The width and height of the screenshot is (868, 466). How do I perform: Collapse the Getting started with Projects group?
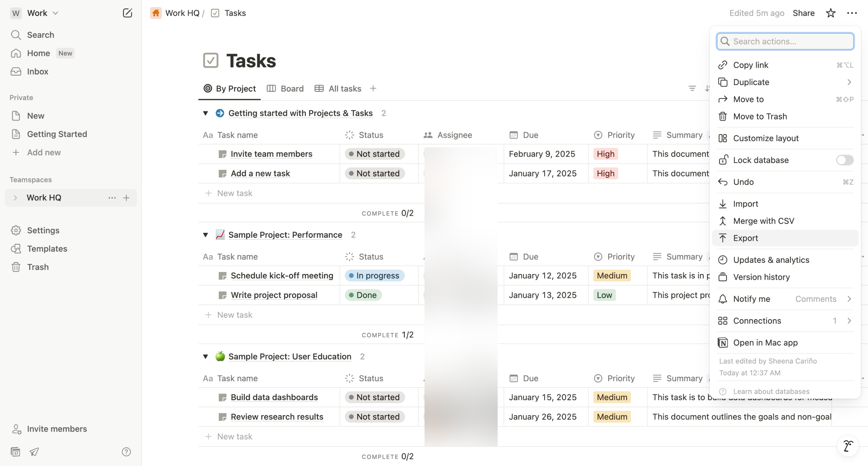coord(205,113)
